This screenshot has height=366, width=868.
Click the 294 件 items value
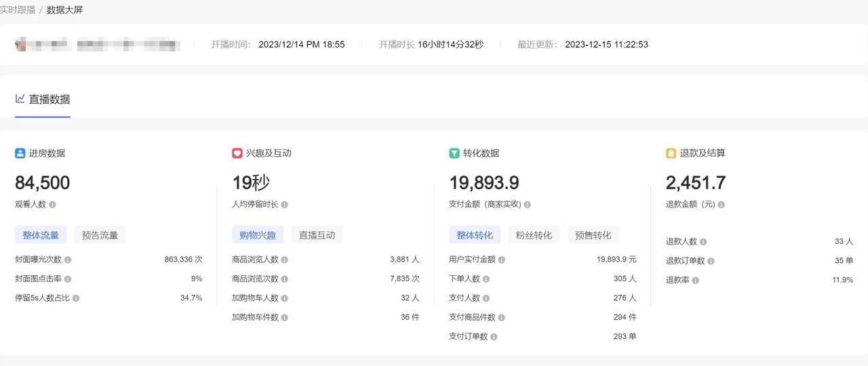point(625,317)
